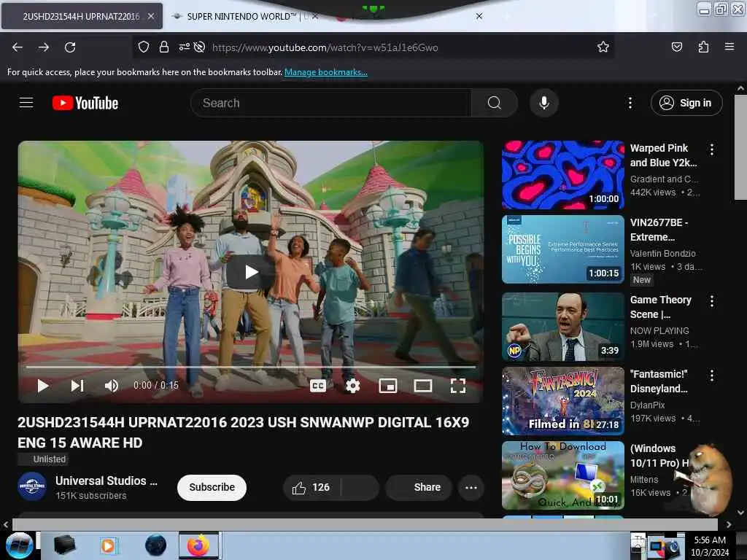Open the taskbar clock showing 5:56 AM
Viewport: 747px width, 560px height.
tap(710, 545)
